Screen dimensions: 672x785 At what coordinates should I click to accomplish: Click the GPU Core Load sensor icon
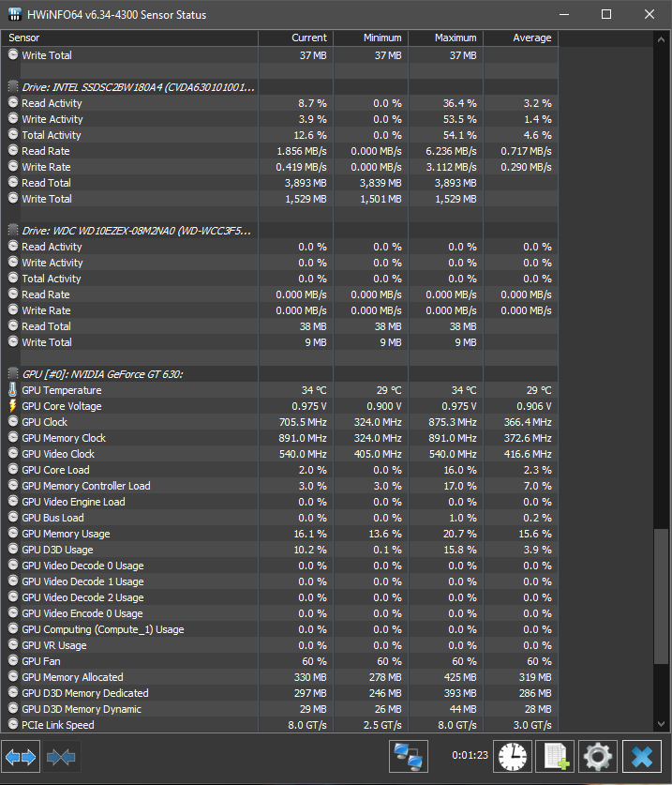click(13, 469)
